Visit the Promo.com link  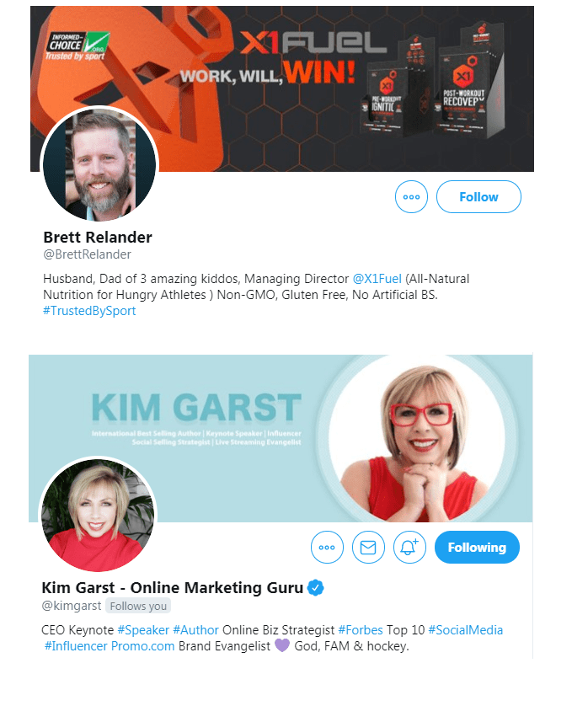(x=142, y=646)
